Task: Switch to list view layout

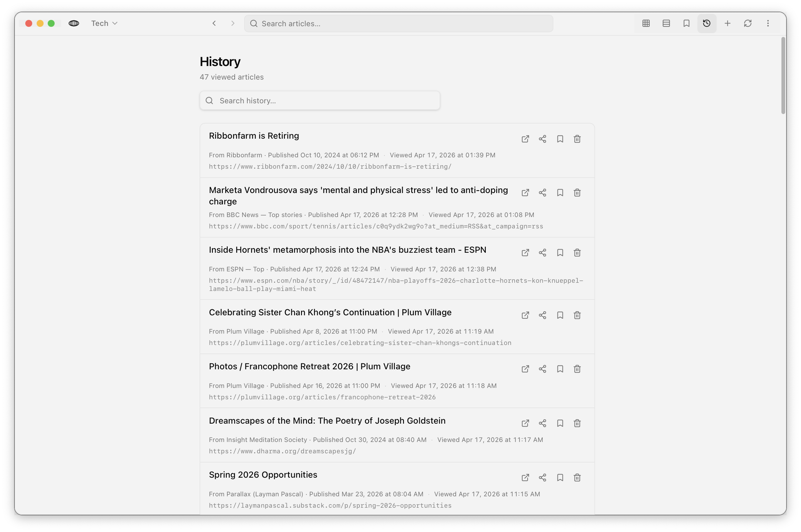Action: 666,23
